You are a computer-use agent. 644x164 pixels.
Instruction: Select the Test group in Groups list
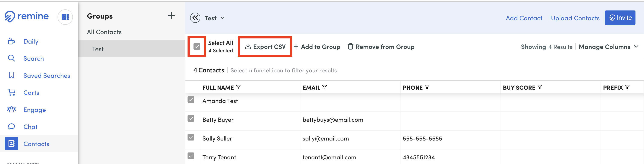[98, 49]
